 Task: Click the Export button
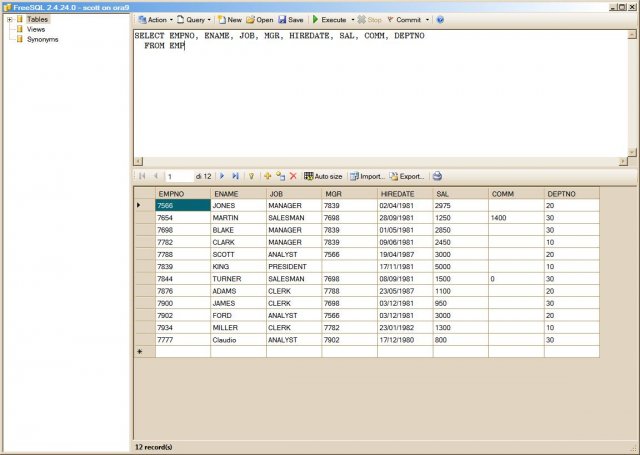(407, 175)
